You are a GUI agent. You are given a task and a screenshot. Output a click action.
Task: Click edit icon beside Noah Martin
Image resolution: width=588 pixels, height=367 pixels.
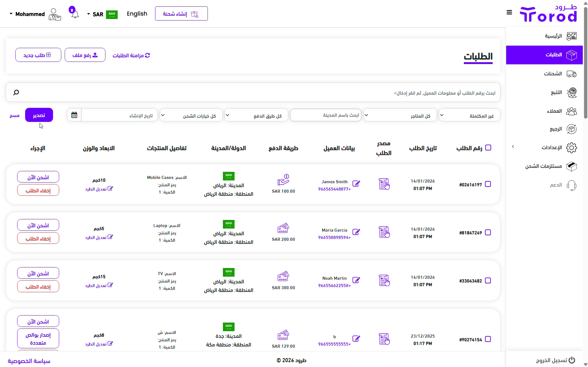pyautogui.click(x=356, y=280)
